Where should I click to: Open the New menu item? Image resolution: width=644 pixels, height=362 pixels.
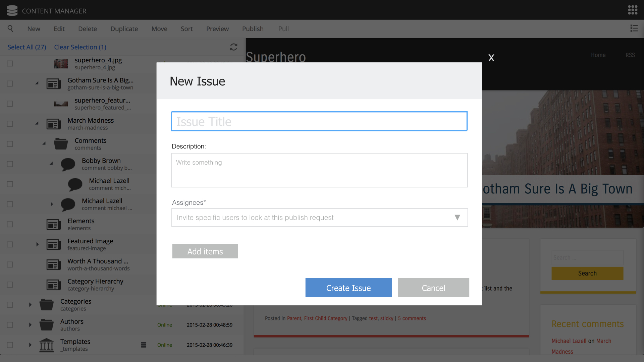click(x=34, y=29)
